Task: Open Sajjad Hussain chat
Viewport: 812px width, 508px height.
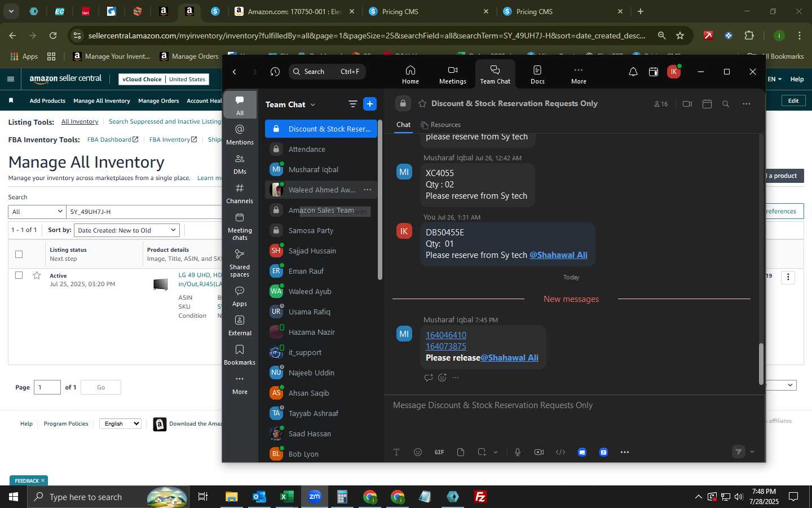Action: (x=321, y=251)
